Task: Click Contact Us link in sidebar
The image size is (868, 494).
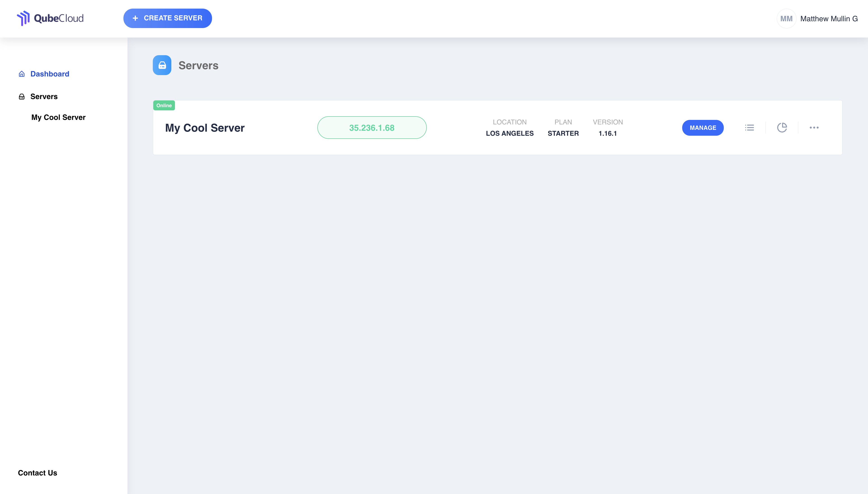Action: click(38, 473)
